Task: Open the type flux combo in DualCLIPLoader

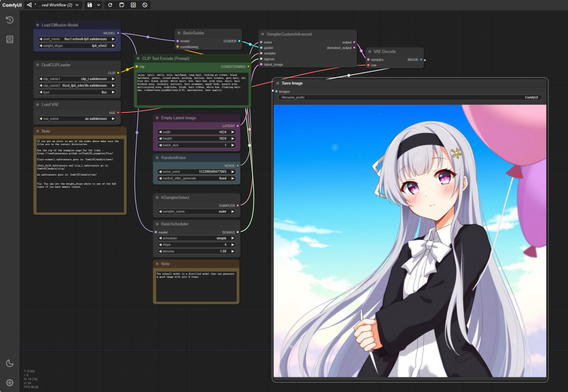Action: (77, 92)
